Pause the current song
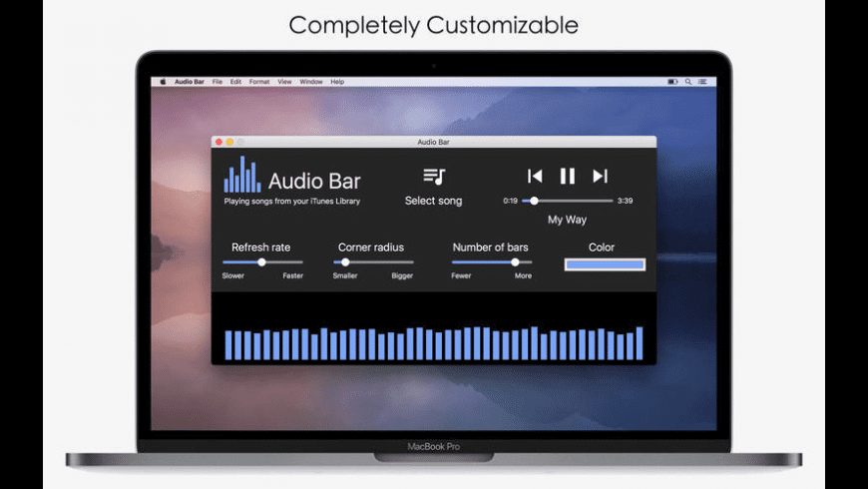Viewport: 868px width, 489px height. click(568, 176)
